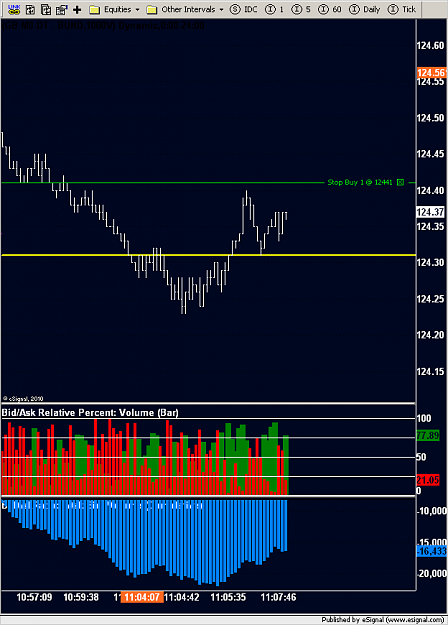Screen dimensions: 448x625
Task: Switch to the 1 minute interval
Action: tap(274, 9)
